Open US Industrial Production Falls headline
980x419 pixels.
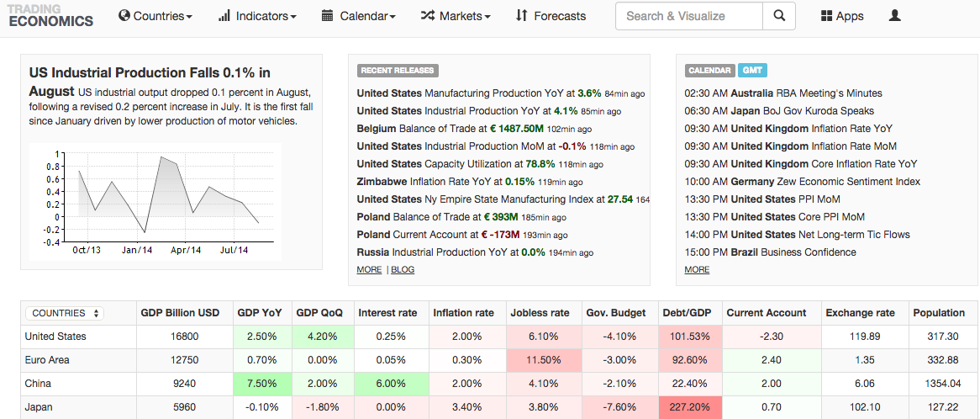click(x=150, y=82)
